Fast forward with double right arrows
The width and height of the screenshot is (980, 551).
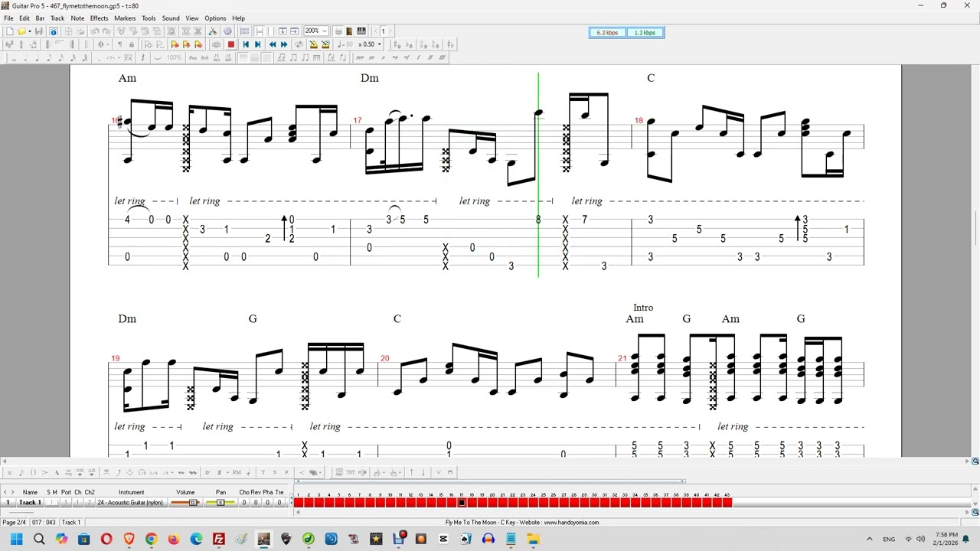pyautogui.click(x=284, y=44)
